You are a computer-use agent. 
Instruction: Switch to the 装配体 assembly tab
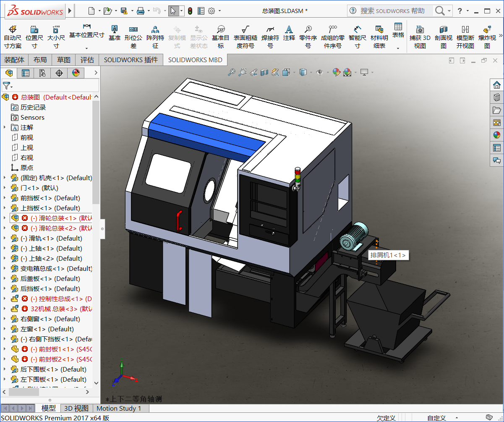14,60
